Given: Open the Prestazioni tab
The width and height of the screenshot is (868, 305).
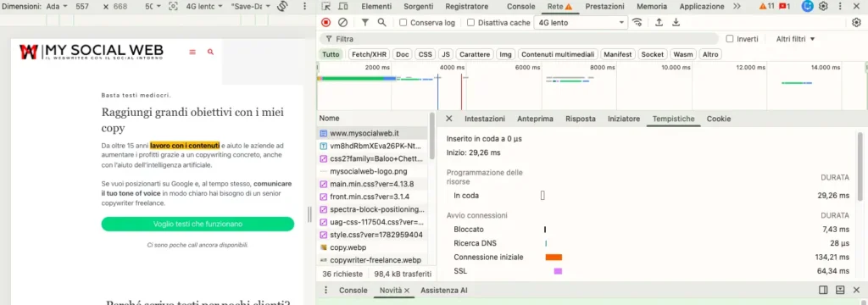Looking at the screenshot, I should [x=604, y=7].
